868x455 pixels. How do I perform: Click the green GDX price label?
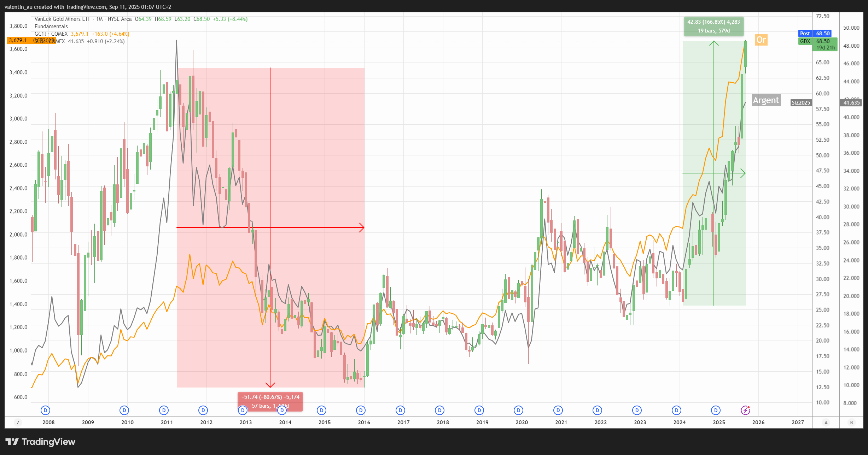coord(805,41)
